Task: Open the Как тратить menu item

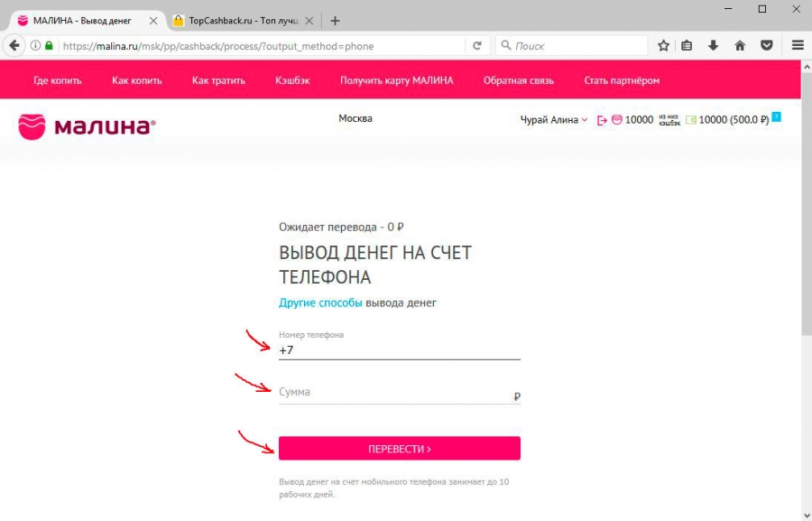Action: 218,80
